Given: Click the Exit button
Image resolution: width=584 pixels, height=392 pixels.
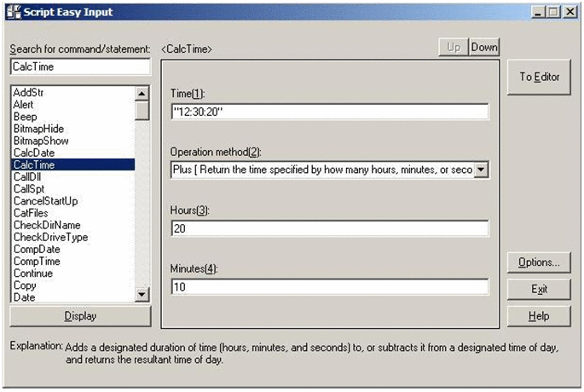Looking at the screenshot, I should point(539,289).
